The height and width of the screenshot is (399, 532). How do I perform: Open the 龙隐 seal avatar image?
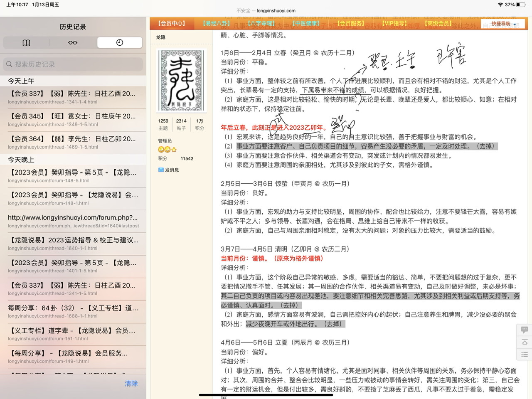[x=182, y=81]
